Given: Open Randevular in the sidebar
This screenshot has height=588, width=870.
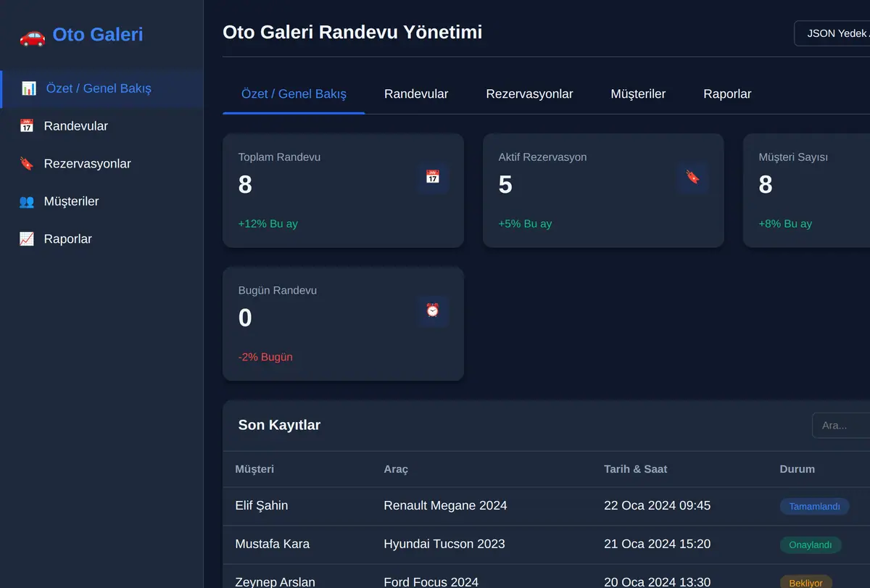Looking at the screenshot, I should point(101,126).
